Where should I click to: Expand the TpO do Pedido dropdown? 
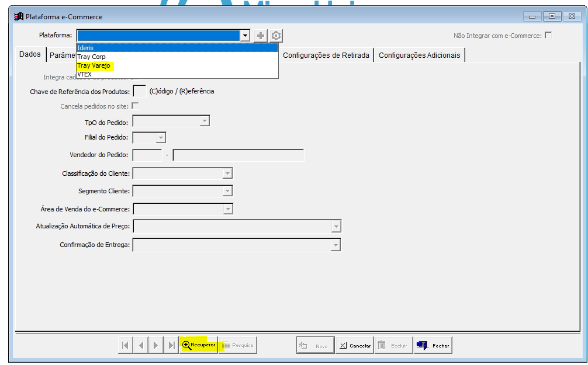[205, 121]
